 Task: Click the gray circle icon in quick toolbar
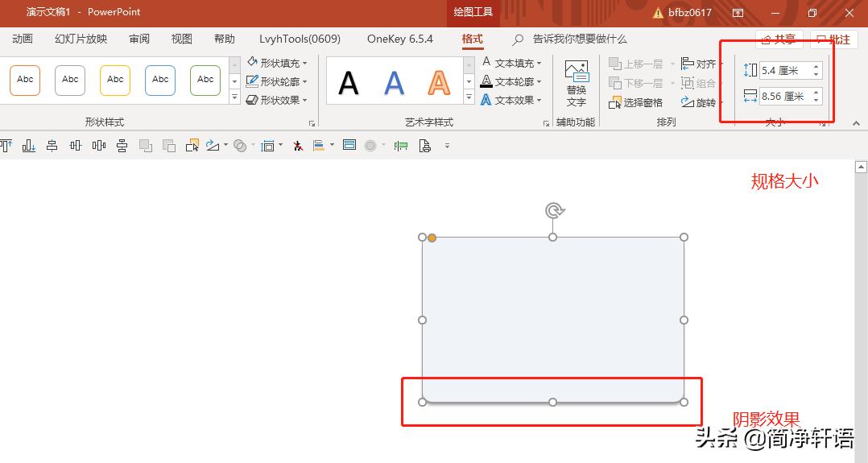click(370, 146)
